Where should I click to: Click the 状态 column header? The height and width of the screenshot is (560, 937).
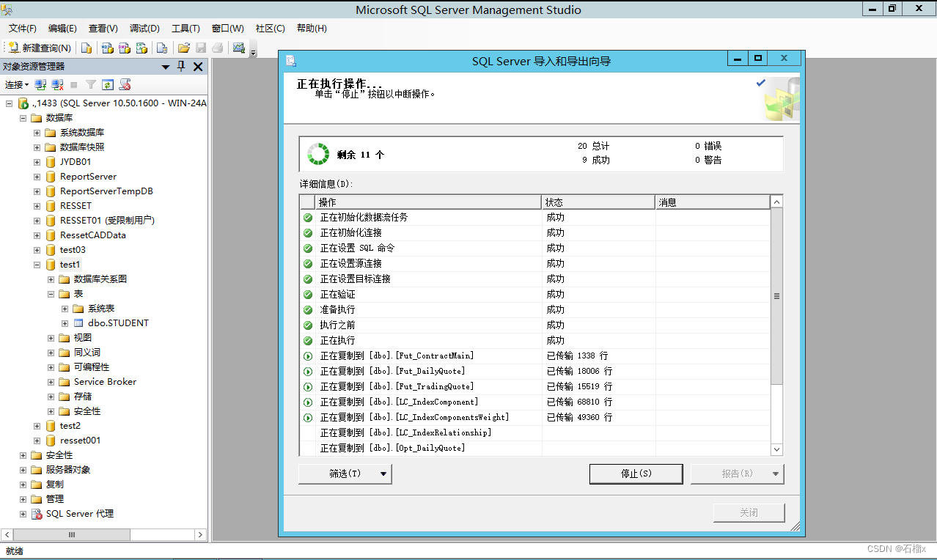pos(598,202)
